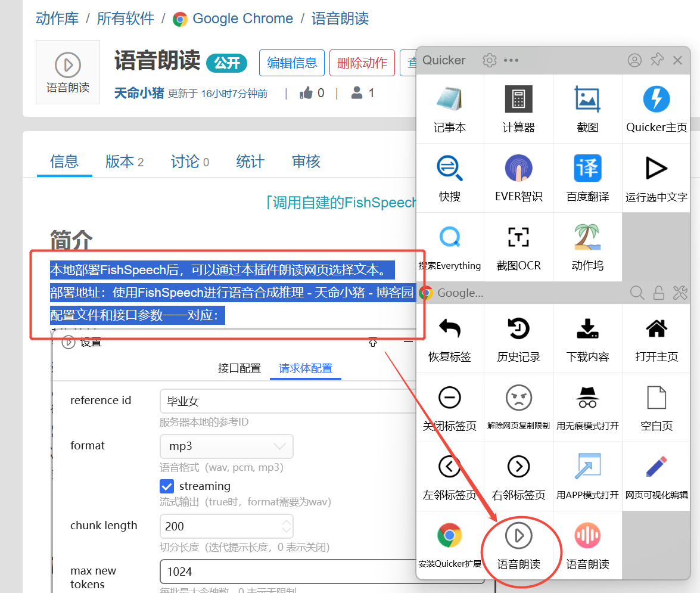Viewport: 700px width, 593px height.
Task: Open 搜索Everything action
Action: click(450, 247)
